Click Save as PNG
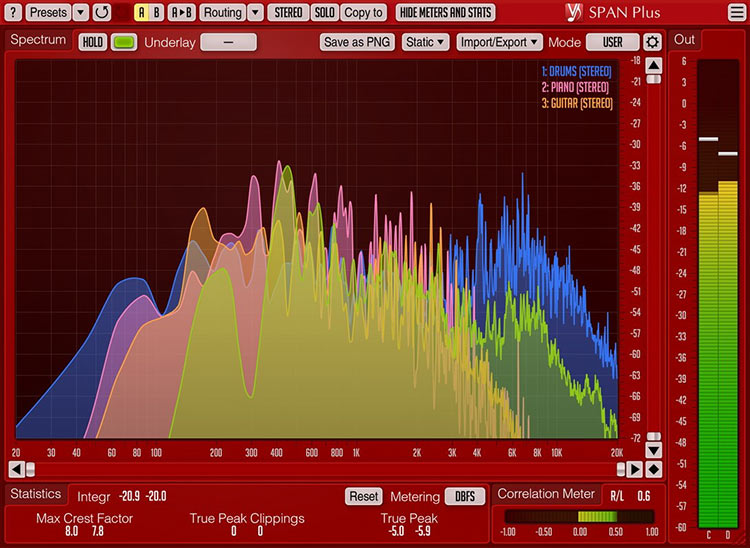Viewport: 750px width, 548px height. pyautogui.click(x=357, y=42)
